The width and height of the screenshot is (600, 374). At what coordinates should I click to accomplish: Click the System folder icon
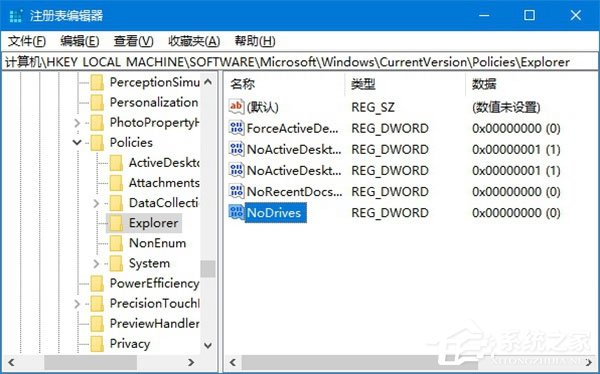pyautogui.click(x=116, y=264)
